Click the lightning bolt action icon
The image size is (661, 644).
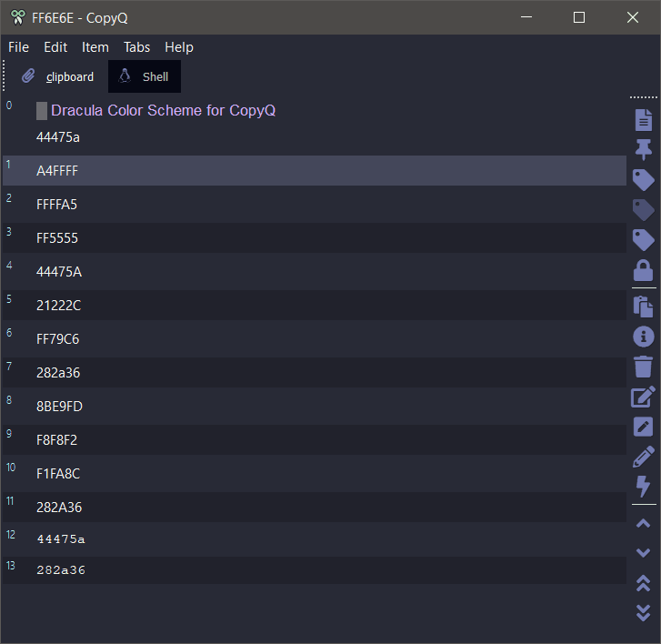point(644,487)
